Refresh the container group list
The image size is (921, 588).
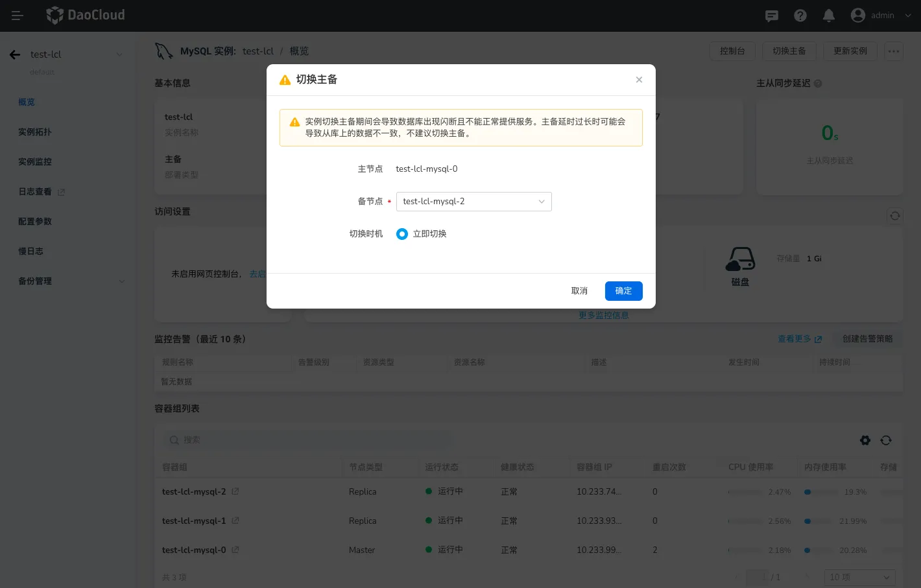pos(886,440)
